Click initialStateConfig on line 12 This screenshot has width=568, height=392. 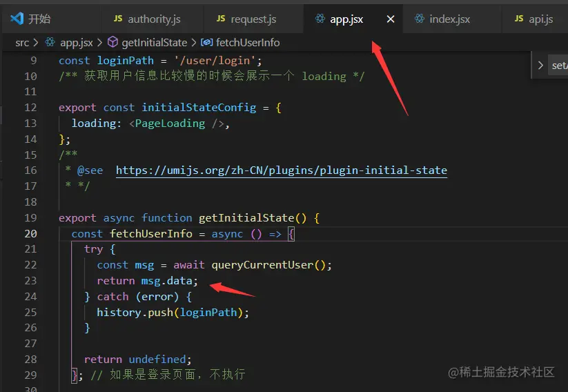tap(199, 108)
